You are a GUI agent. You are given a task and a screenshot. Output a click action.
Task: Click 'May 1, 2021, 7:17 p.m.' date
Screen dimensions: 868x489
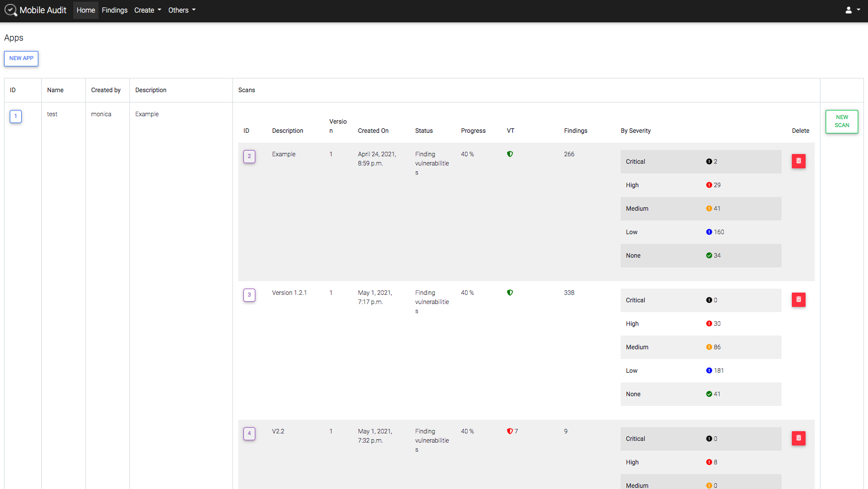[375, 297]
